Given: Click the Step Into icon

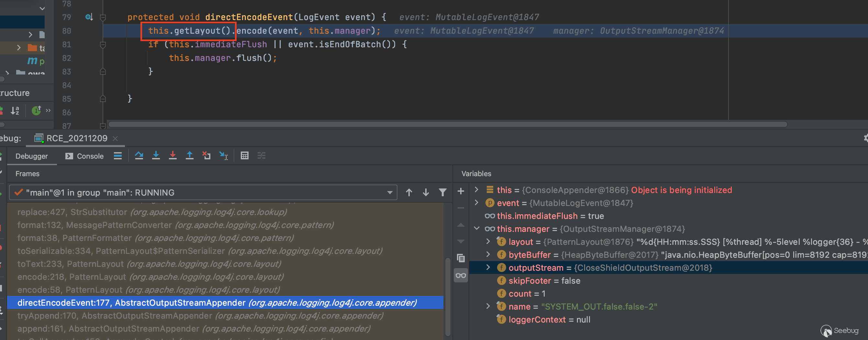Looking at the screenshot, I should coord(156,155).
